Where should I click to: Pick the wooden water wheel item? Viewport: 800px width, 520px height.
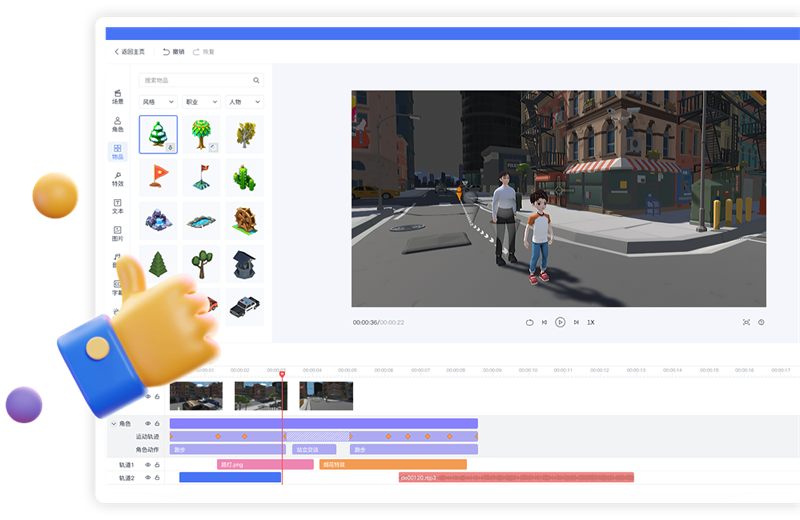tap(245, 220)
